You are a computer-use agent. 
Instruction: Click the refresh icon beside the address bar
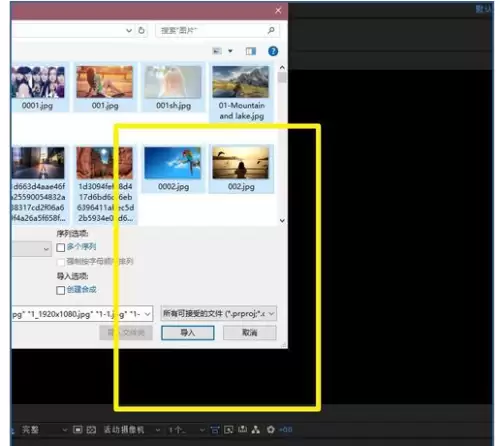click(142, 30)
